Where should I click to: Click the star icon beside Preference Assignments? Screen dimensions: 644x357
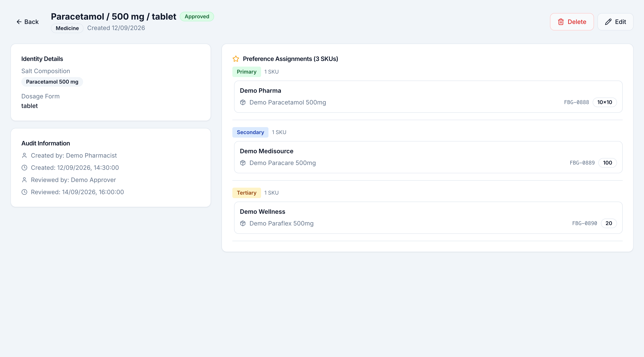click(236, 59)
